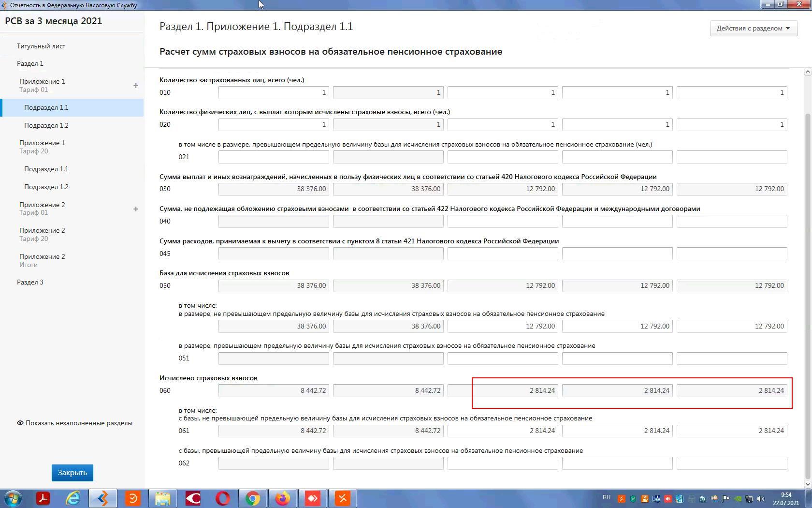Open Приложение 2 Итоги section

[42, 260]
